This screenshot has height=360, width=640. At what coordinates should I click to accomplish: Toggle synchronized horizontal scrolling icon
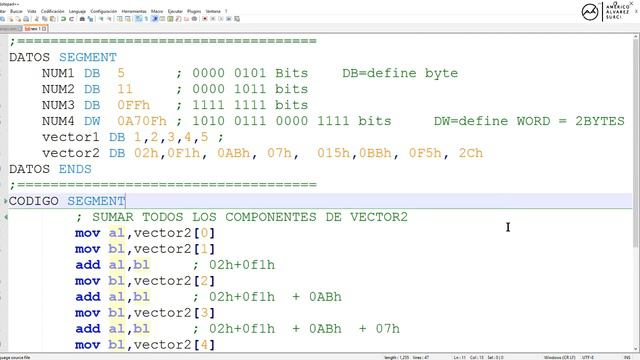click(128, 19)
